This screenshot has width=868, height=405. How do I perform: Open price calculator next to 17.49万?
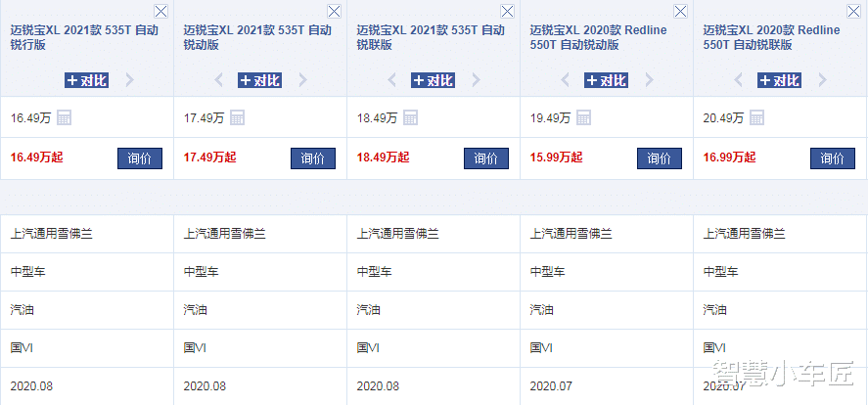coord(238,117)
